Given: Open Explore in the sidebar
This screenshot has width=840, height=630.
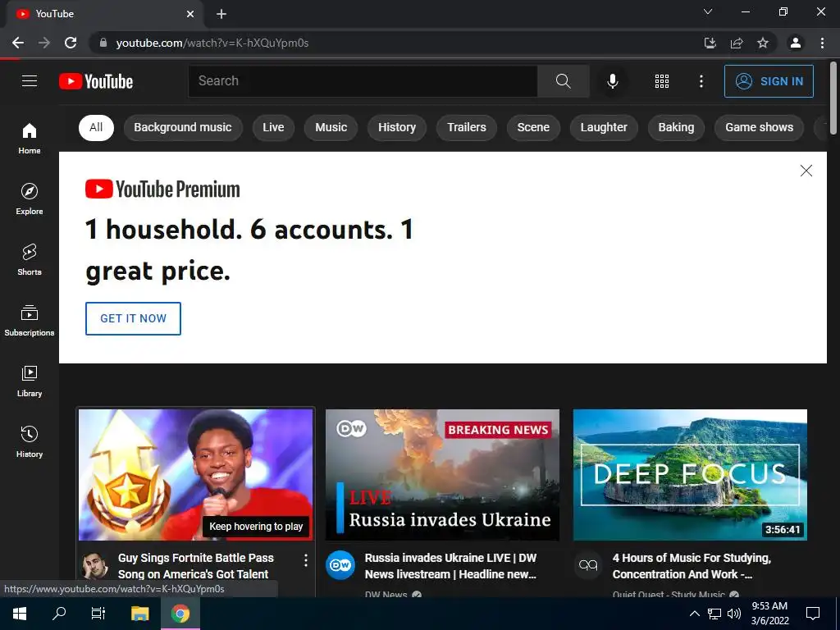Looking at the screenshot, I should 30,199.
